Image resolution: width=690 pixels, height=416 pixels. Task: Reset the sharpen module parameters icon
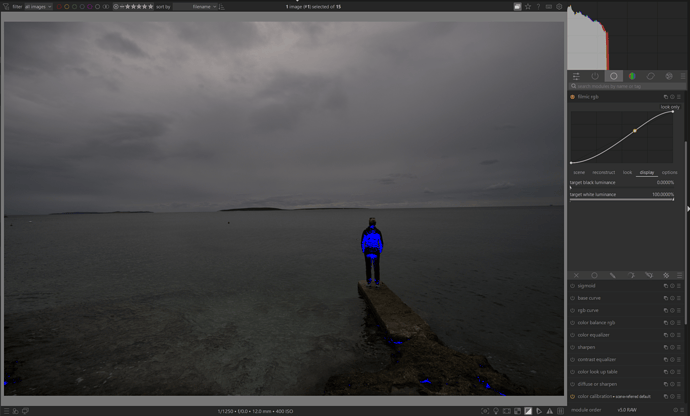pos(672,348)
